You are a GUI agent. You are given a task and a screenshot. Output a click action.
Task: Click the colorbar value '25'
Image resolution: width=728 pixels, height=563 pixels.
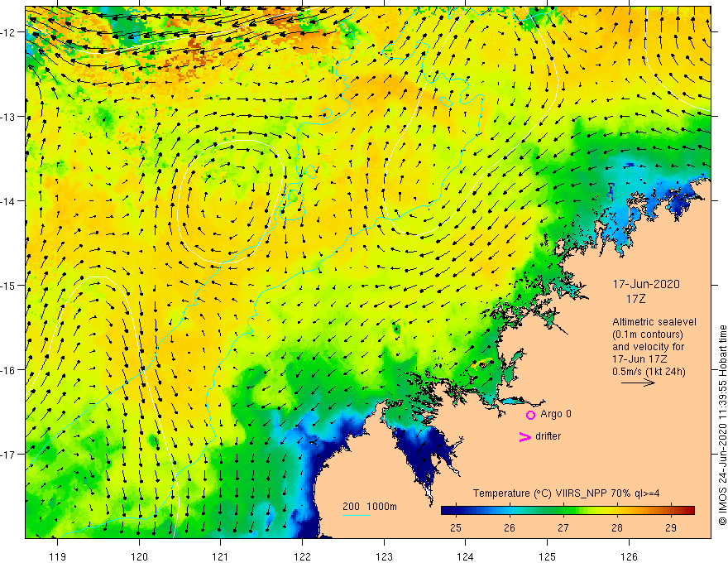456,528
